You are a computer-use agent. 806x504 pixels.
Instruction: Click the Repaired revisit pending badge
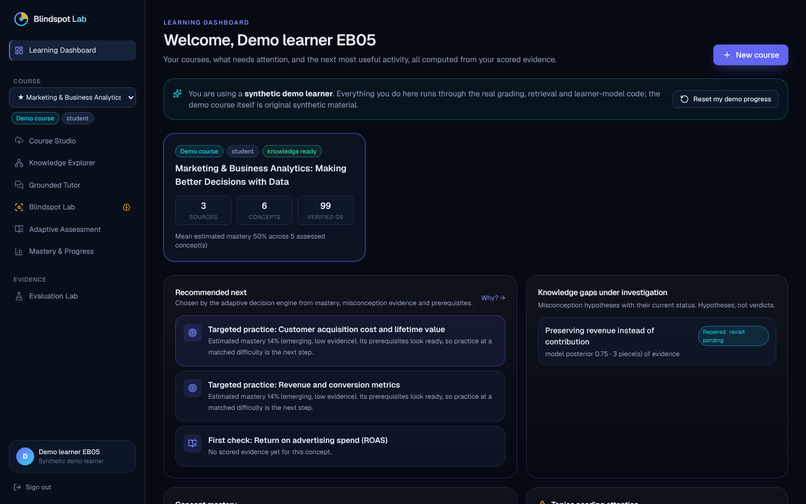pyautogui.click(x=733, y=336)
